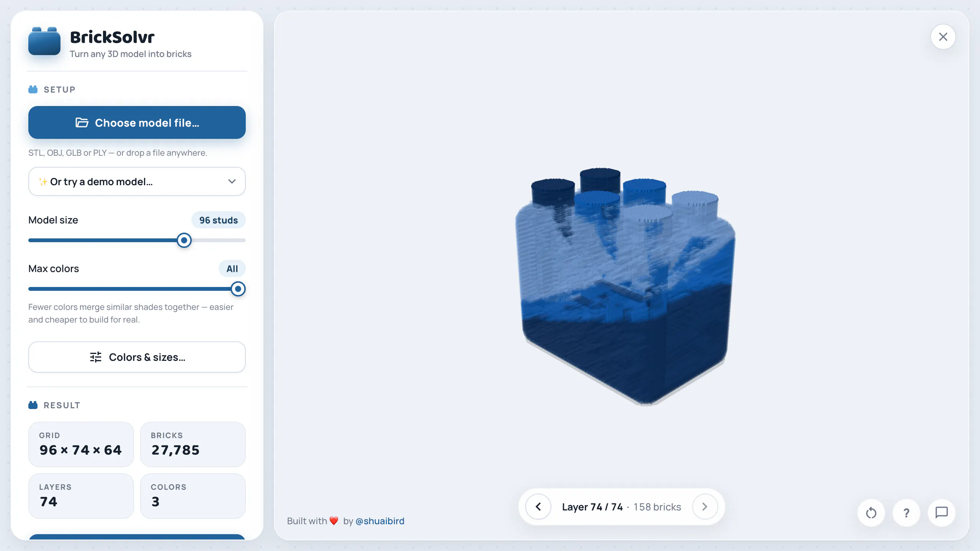Click the BrickSolvr title text
The width and height of the screenshot is (980, 551).
point(112,37)
